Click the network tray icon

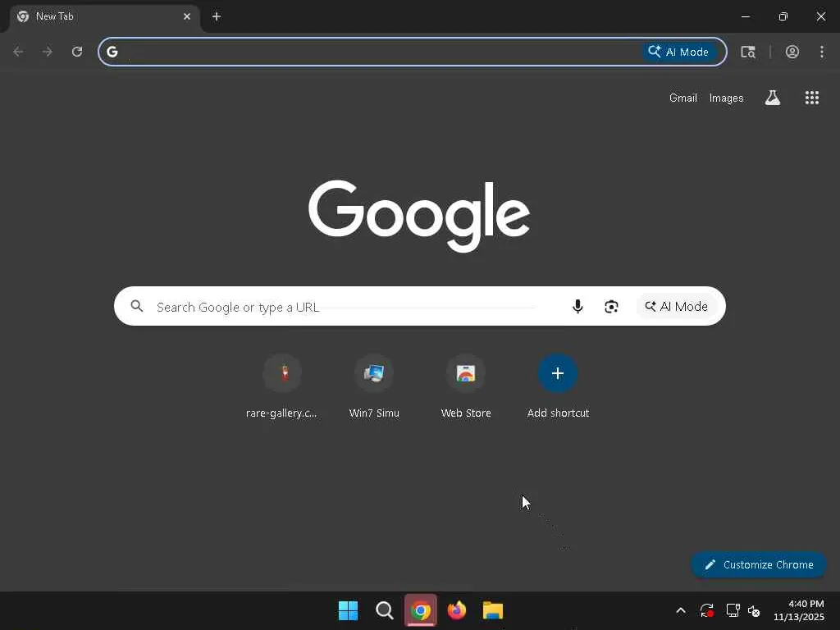click(733, 610)
